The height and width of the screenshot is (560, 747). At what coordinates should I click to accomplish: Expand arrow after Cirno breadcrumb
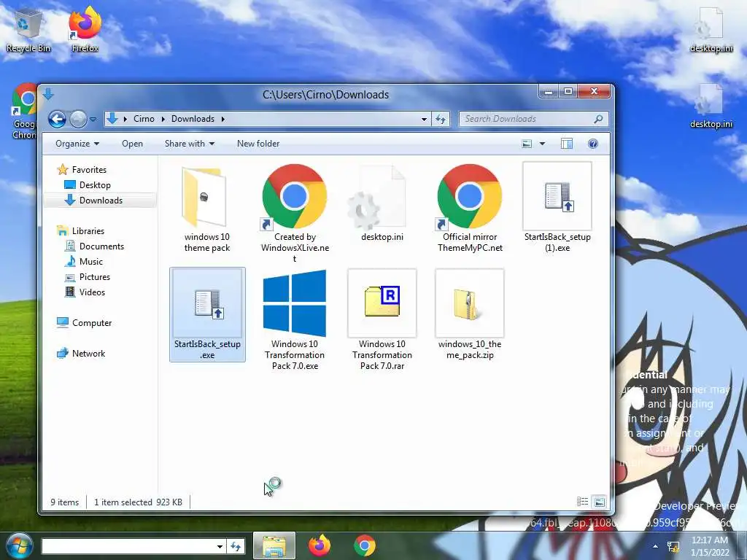tap(163, 119)
